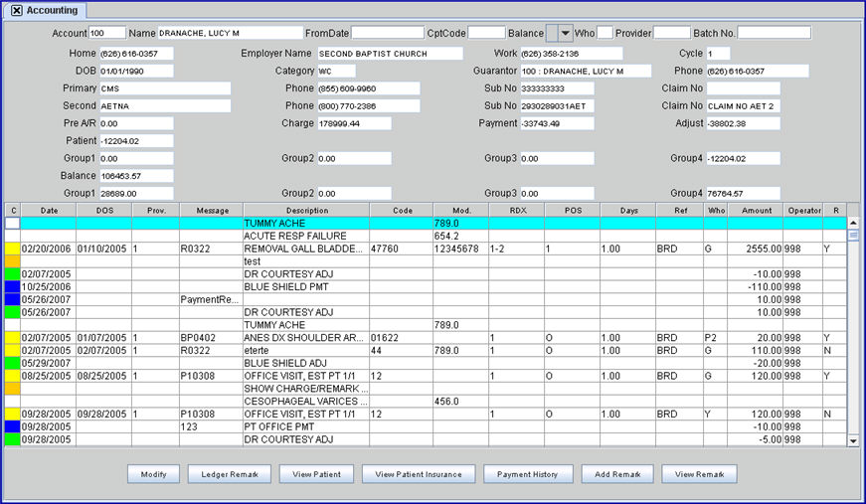Viewport: 866px width, 504px height.
Task: Click the Modify button
Action: point(153,474)
